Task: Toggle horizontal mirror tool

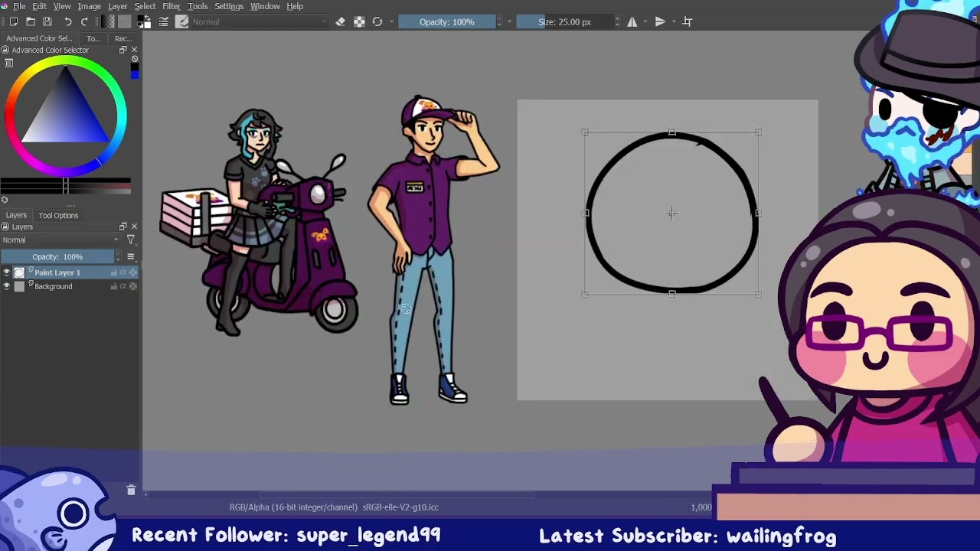Action: click(x=632, y=22)
